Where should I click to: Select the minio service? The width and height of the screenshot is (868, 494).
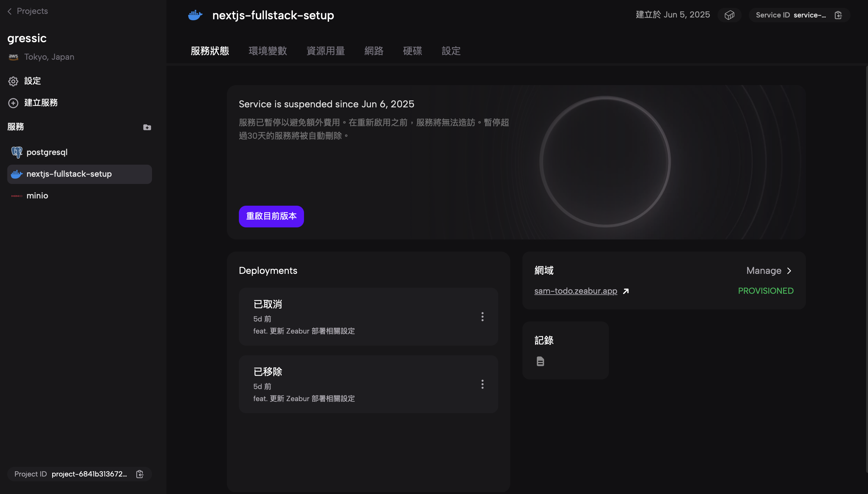point(37,196)
